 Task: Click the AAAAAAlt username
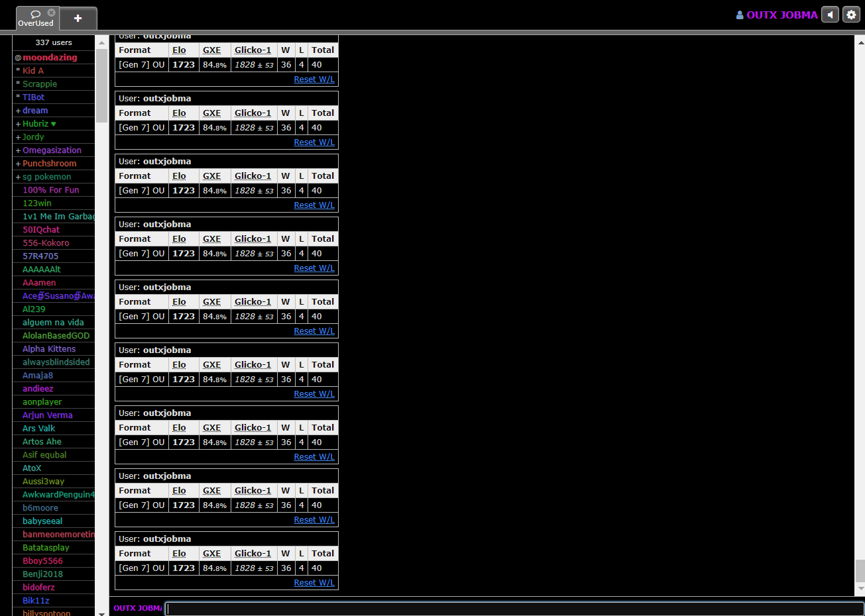(x=54, y=270)
